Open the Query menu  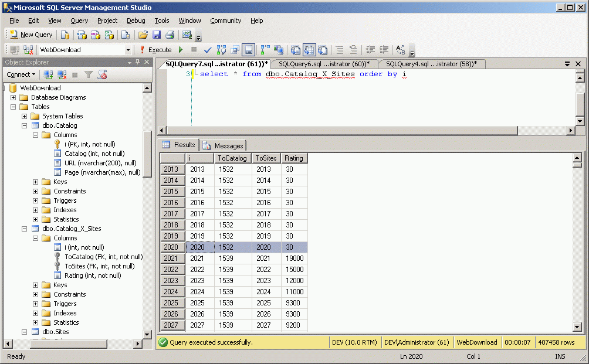click(79, 21)
